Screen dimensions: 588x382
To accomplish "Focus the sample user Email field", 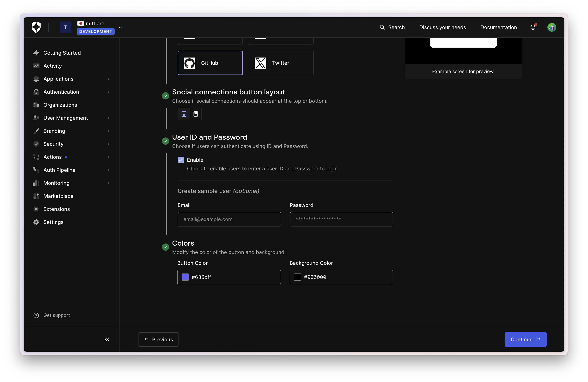I will point(229,219).
